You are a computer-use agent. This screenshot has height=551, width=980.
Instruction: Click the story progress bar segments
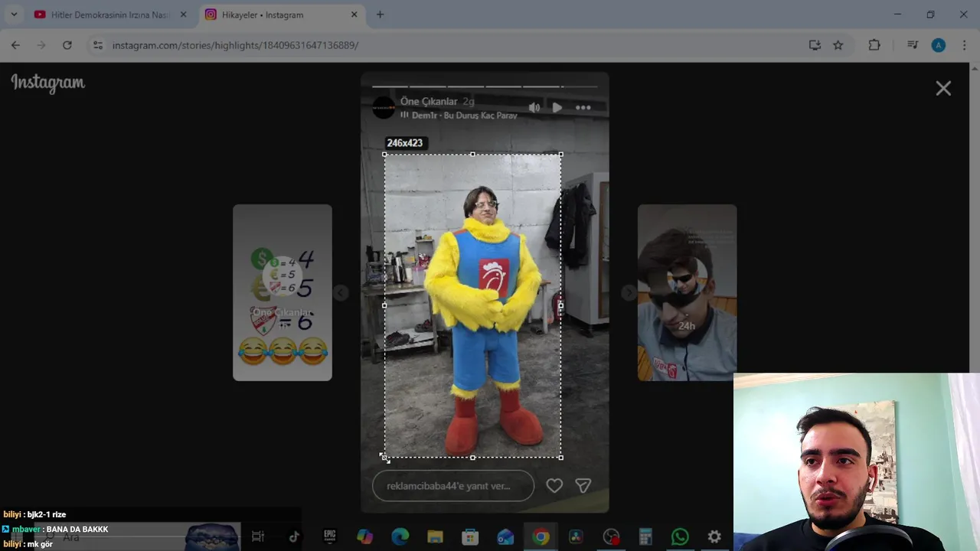click(x=485, y=86)
